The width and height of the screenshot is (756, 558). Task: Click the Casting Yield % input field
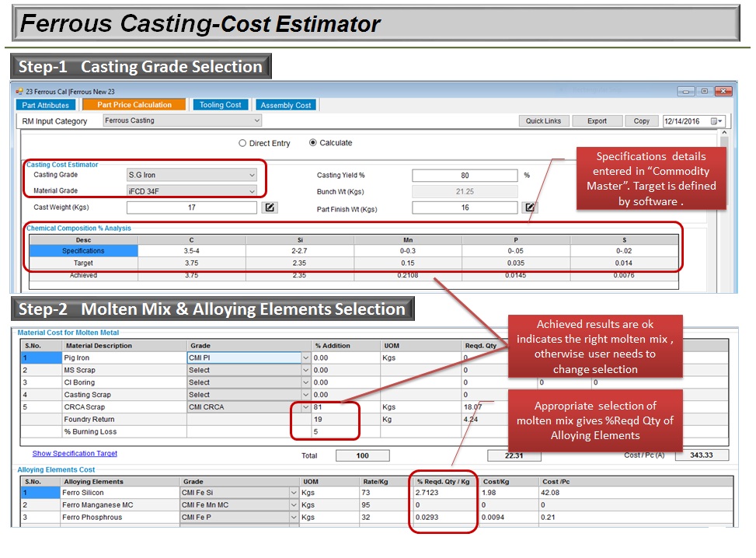465,176
